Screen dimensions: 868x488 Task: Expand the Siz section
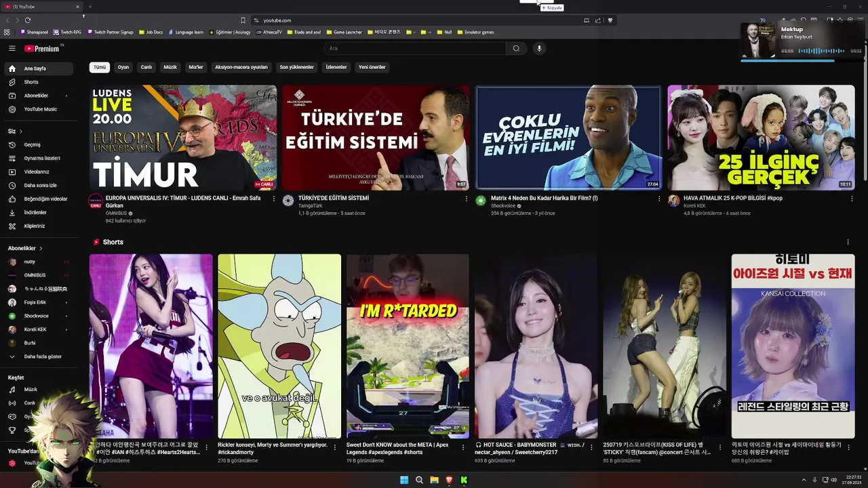point(15,131)
